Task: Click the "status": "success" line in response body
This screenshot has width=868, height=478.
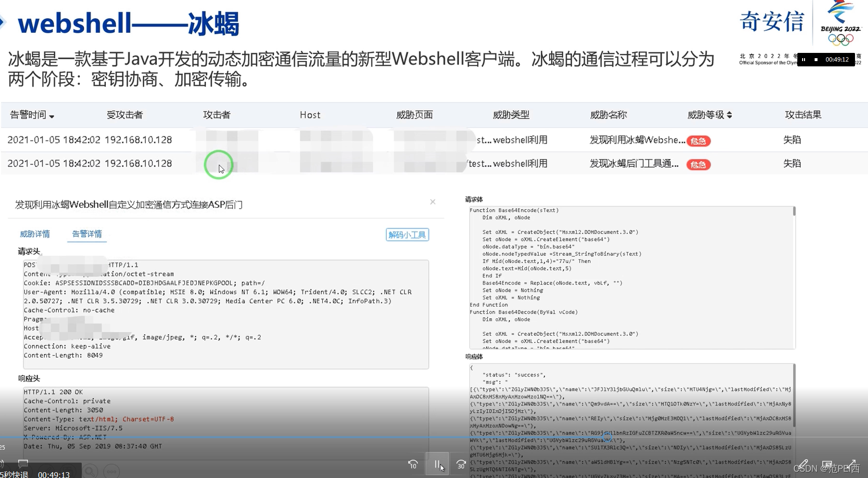Action: pos(514,375)
